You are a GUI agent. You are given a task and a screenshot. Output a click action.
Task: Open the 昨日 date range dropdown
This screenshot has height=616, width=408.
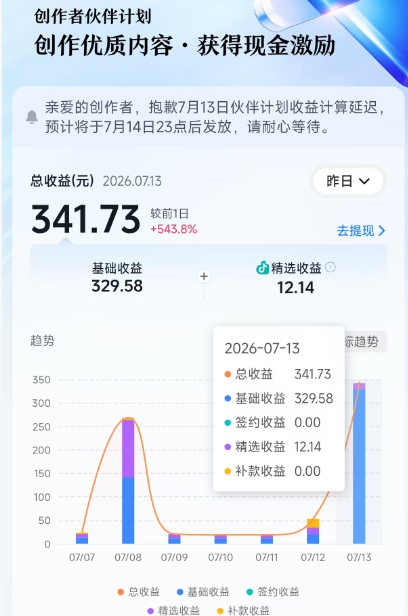pyautogui.click(x=348, y=181)
